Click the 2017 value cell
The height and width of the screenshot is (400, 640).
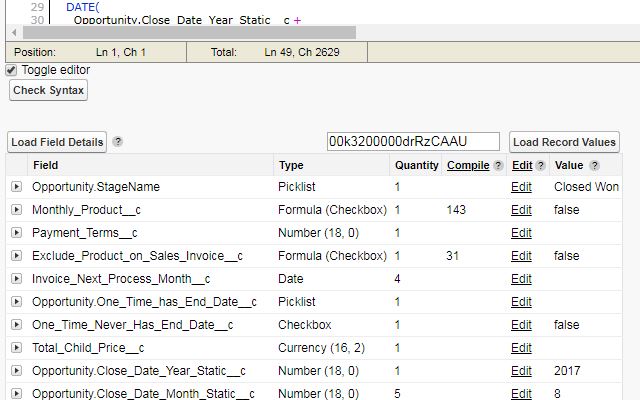click(x=567, y=371)
